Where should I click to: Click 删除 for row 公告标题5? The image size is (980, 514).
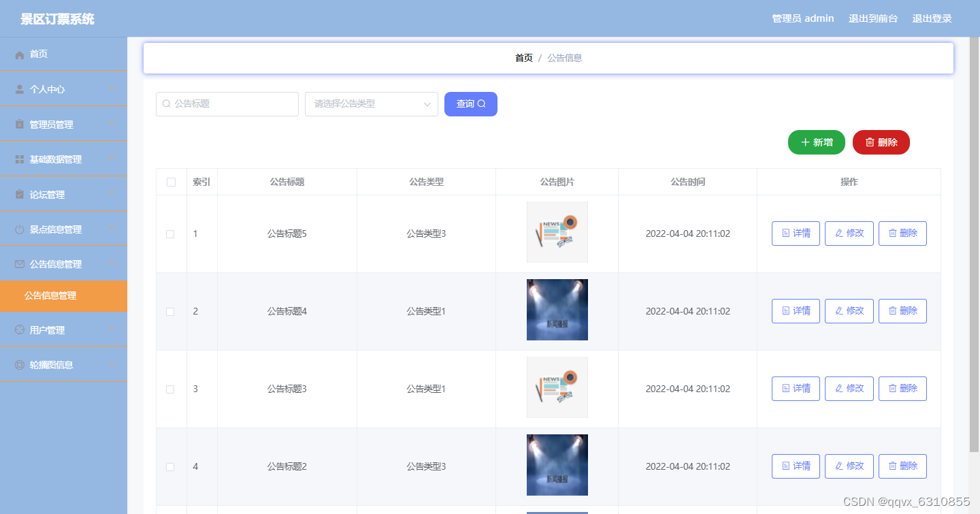tap(902, 234)
